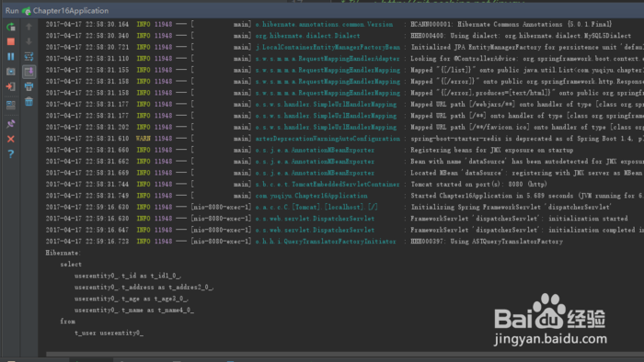Close the Run tab with the red X
This screenshot has width=644, height=362.
[11, 139]
